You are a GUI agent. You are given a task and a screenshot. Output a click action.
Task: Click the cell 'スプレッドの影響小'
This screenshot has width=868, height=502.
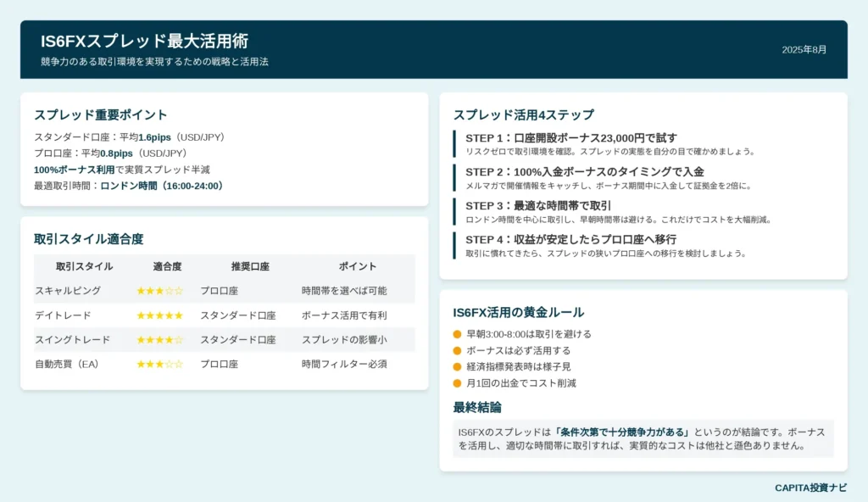[344, 340]
